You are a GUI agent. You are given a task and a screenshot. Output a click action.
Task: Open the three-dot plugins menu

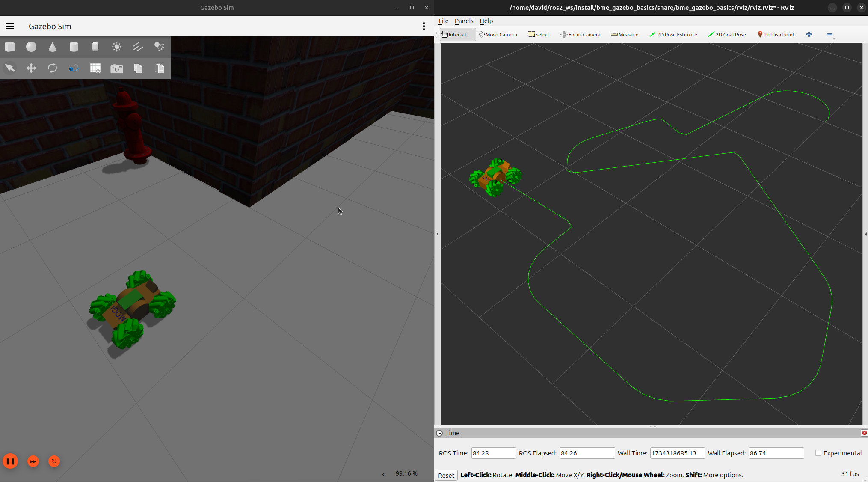click(424, 26)
